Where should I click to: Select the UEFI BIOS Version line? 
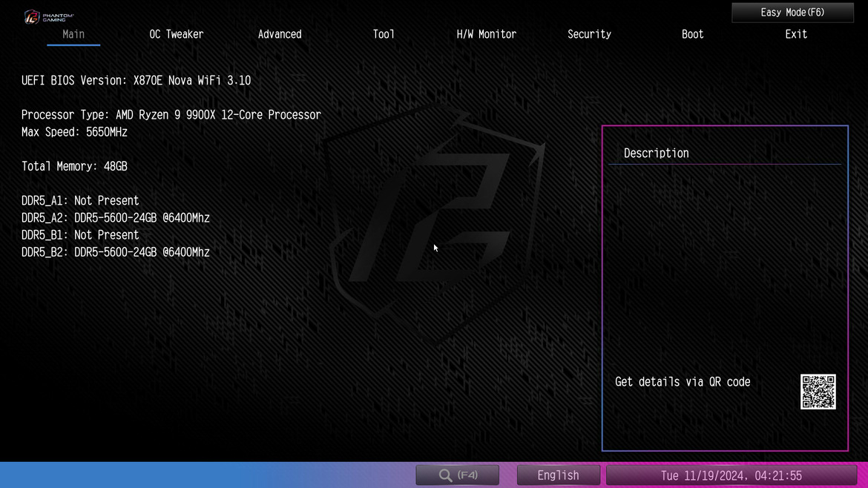[x=137, y=81]
